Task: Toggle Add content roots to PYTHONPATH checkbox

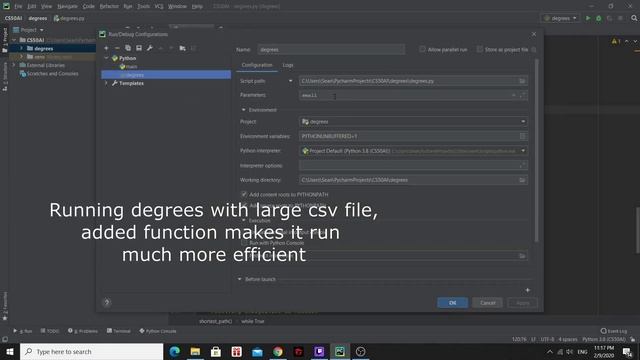Action: (x=244, y=194)
